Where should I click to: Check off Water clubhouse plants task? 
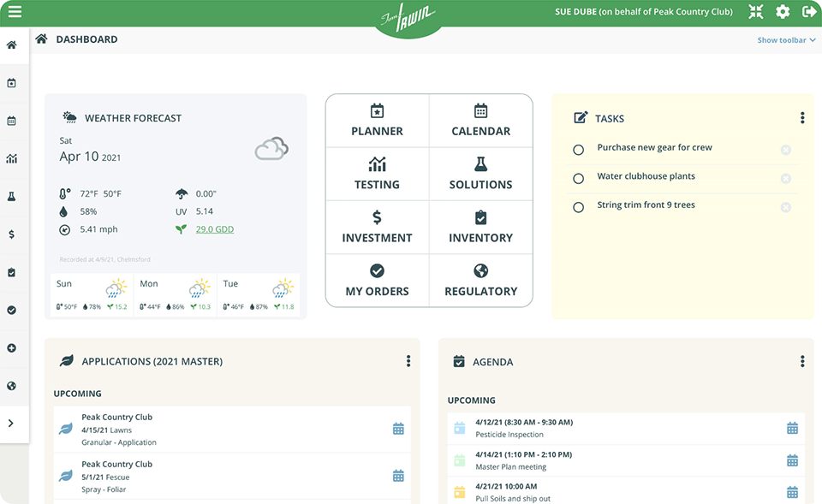click(x=578, y=179)
